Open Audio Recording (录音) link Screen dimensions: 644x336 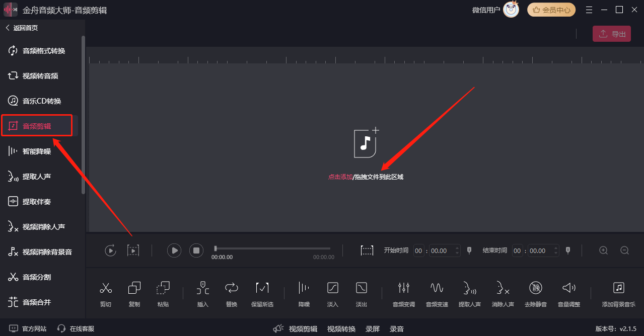[x=397, y=329]
